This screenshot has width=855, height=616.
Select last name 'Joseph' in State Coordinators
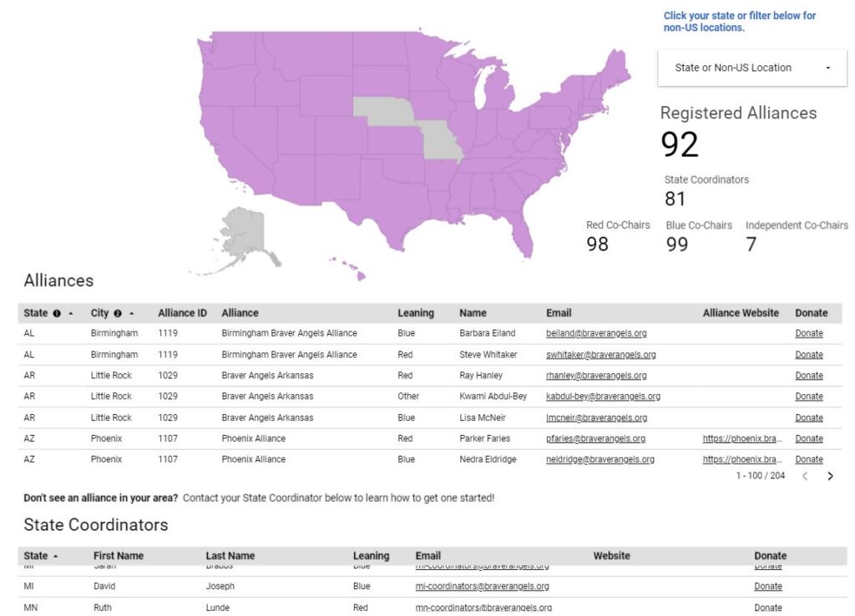pyautogui.click(x=220, y=586)
